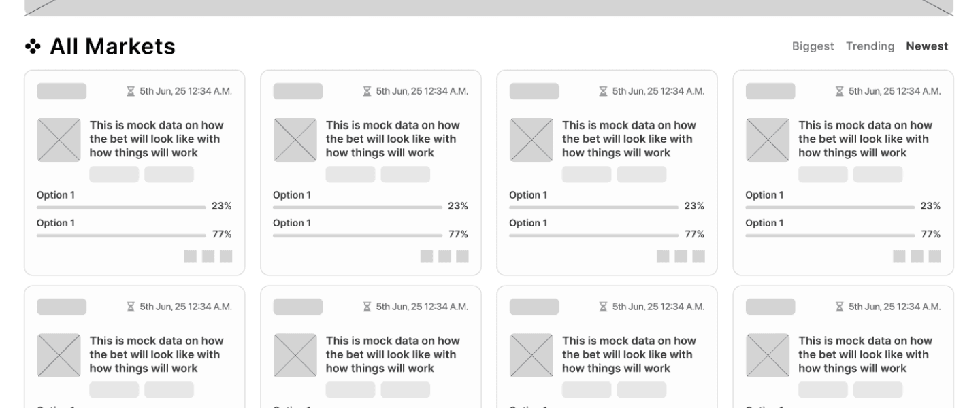The height and width of the screenshot is (408, 980).
Task: Switch to the Trending sort tab
Action: pyautogui.click(x=870, y=46)
